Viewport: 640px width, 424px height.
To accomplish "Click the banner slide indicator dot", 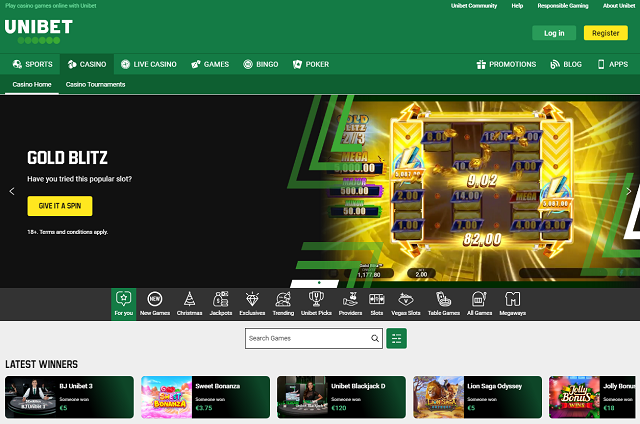I will point(319,282).
